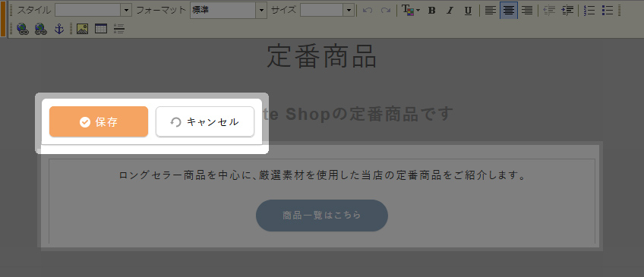
Task: Click the 商品一覧はこちら button
Action: click(321, 216)
